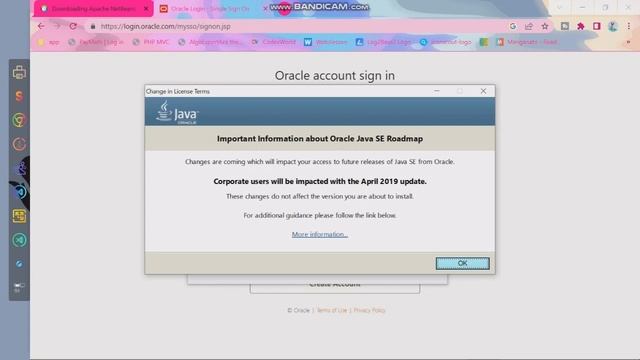The width and height of the screenshot is (640, 360).
Task: Click the screenshot extension icon before the puzzle piece
Action: tap(564, 26)
